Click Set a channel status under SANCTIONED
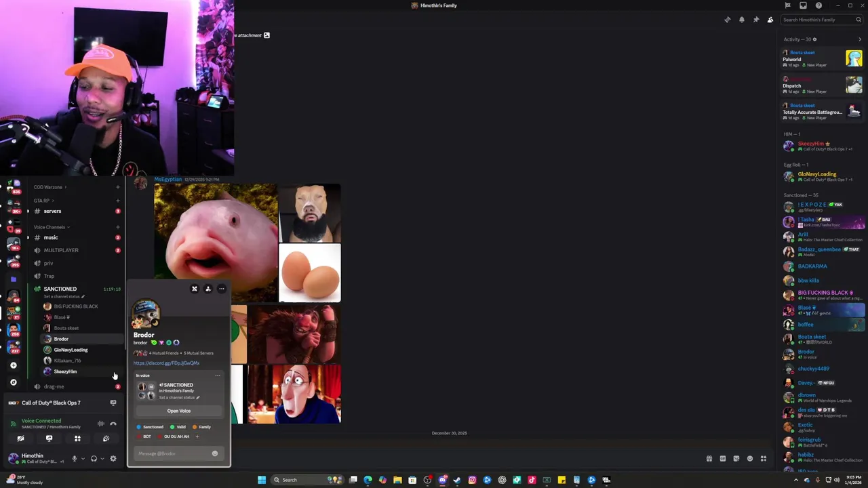This screenshot has height=488, width=868. point(64,296)
